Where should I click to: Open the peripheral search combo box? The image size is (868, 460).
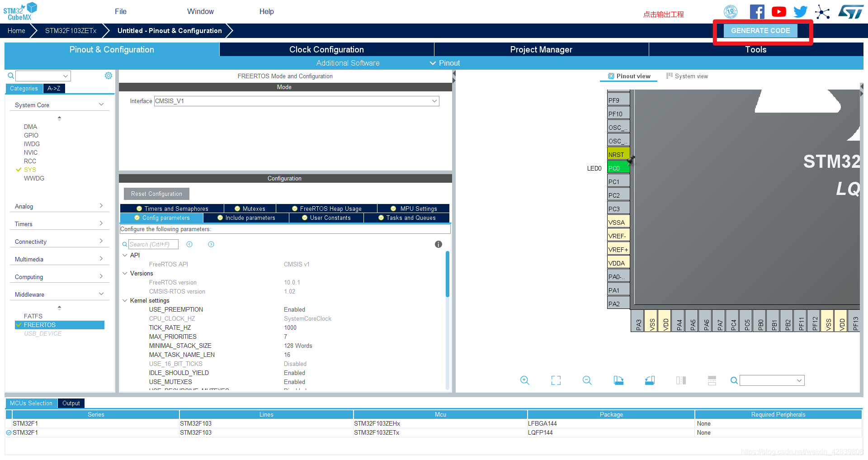[43, 76]
